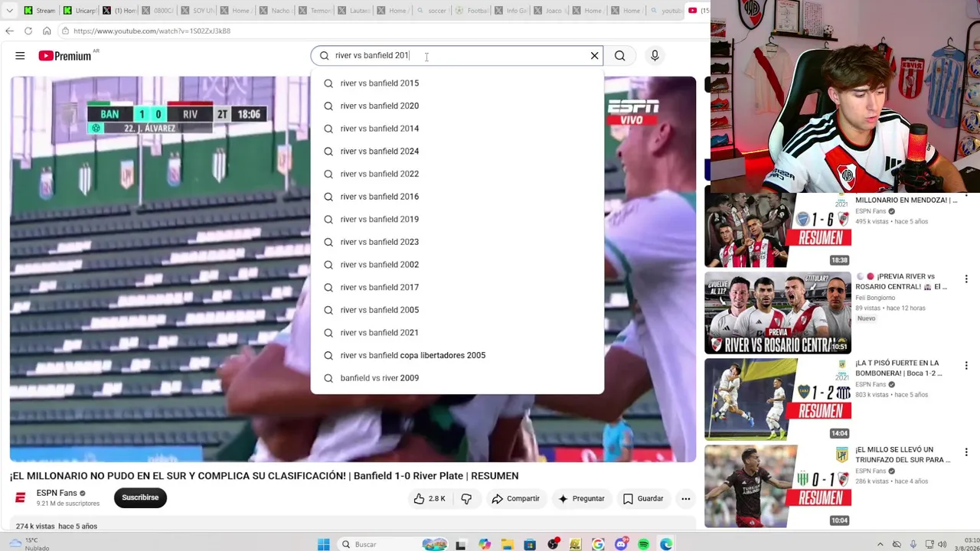The width and height of the screenshot is (980, 551).
Task: Choose suggestion 'river vs banfield 2002'
Action: coord(457,265)
